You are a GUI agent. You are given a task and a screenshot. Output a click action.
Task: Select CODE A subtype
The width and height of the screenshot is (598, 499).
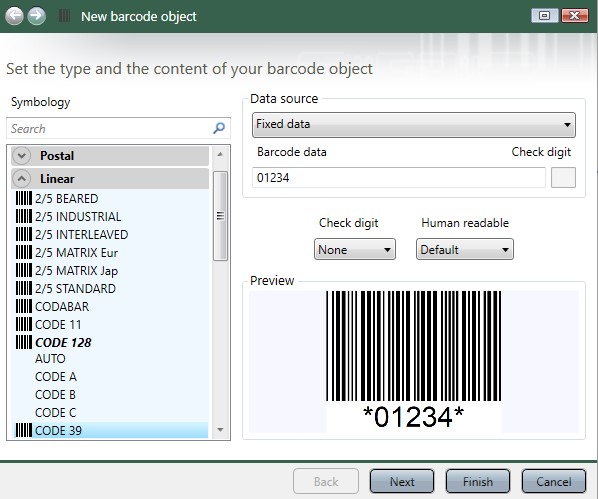click(56, 377)
